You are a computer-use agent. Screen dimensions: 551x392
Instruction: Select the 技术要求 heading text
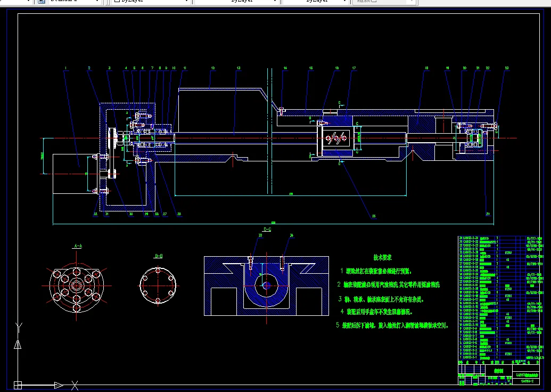(382, 258)
